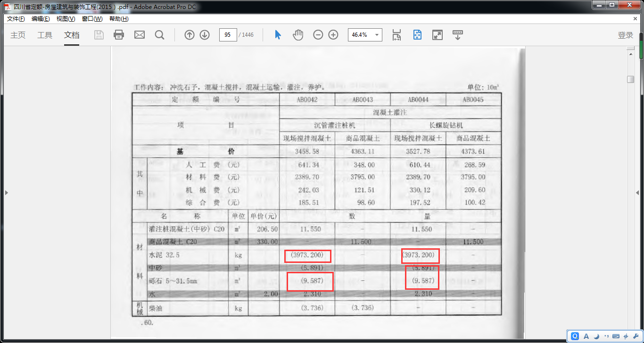This screenshot has width=644, height=343.
Task: Toggle IME punctuation mode
Action: coord(606,336)
